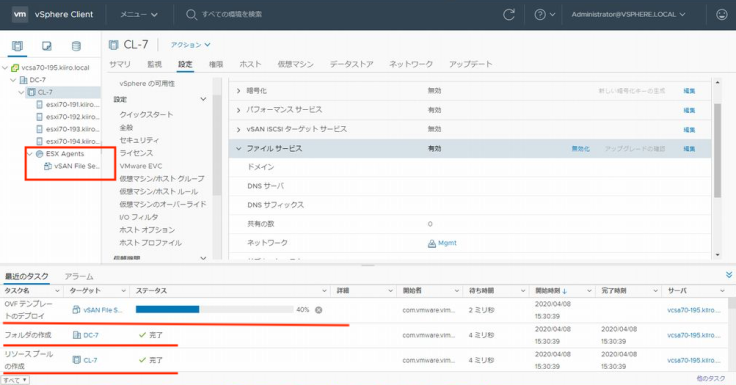
Task: Click the refresh icon in top bar
Action: pyautogui.click(x=509, y=15)
